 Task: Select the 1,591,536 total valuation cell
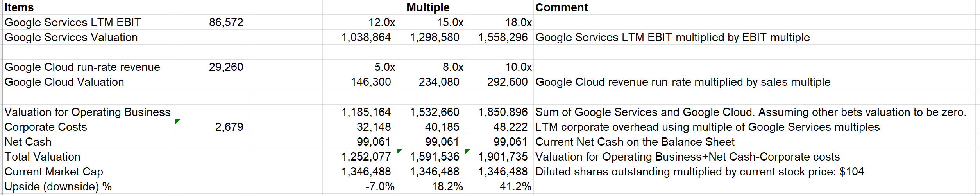pos(431,157)
